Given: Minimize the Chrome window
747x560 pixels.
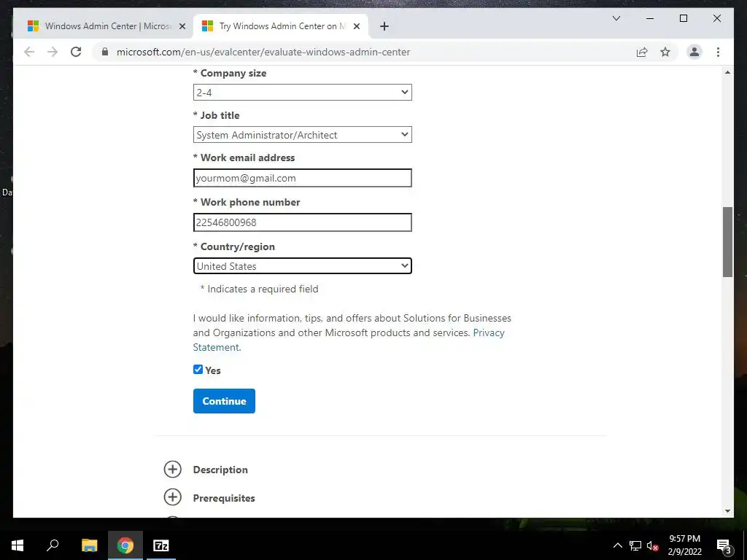Looking at the screenshot, I should coord(650,18).
